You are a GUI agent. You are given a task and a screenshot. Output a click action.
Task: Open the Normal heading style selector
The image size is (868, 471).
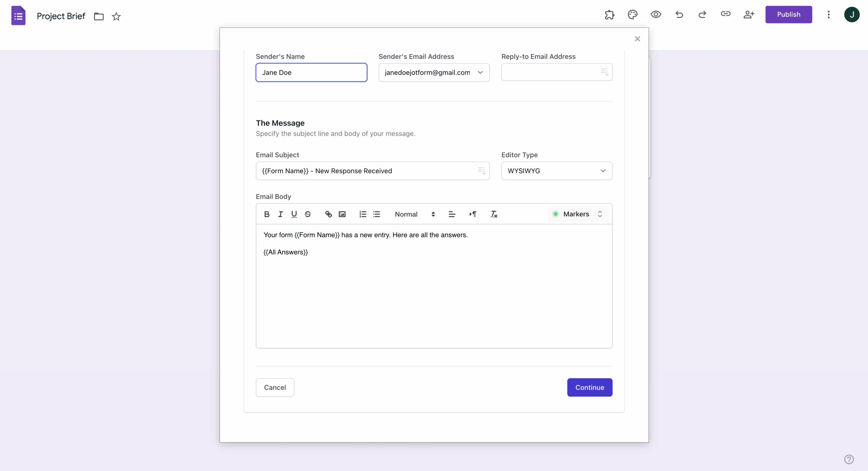coord(414,214)
